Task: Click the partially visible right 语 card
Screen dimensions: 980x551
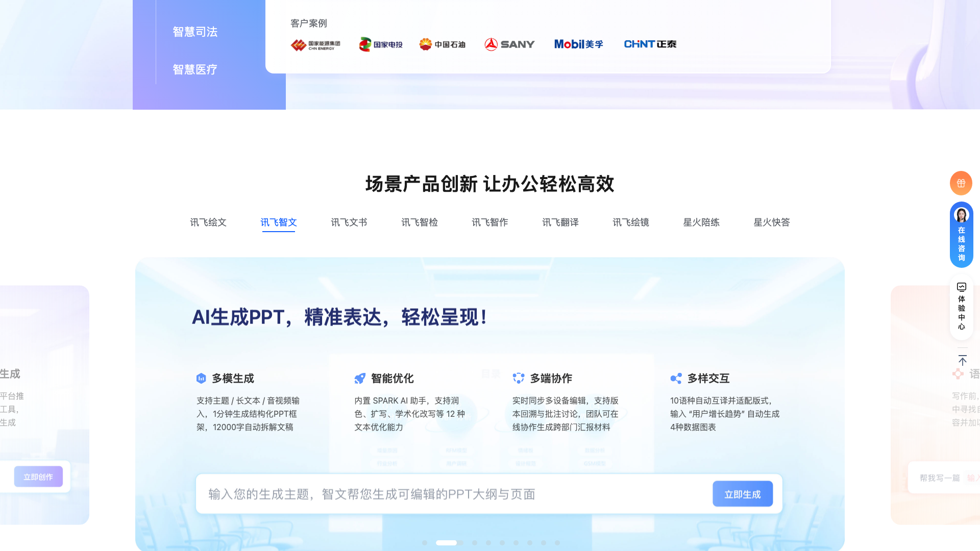Action: tap(936, 405)
